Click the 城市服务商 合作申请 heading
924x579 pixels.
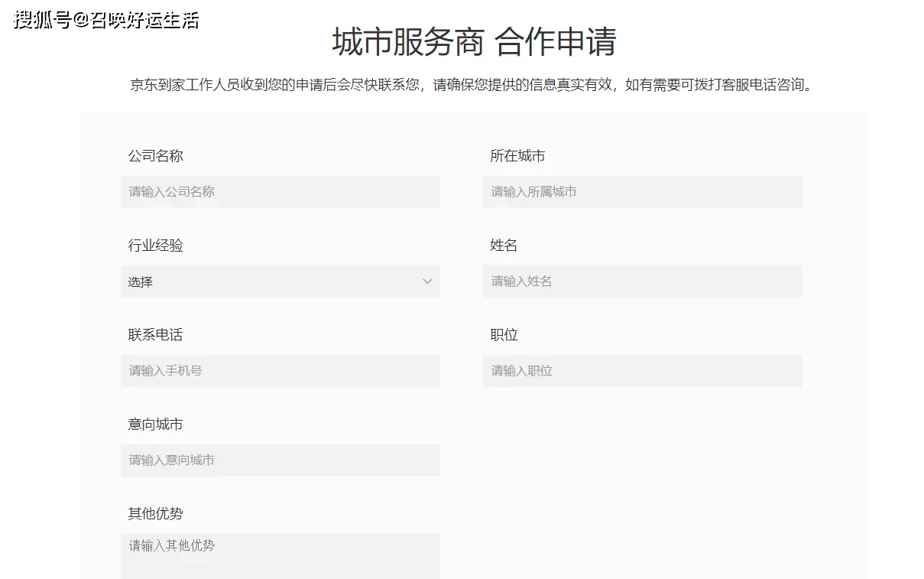tap(474, 42)
